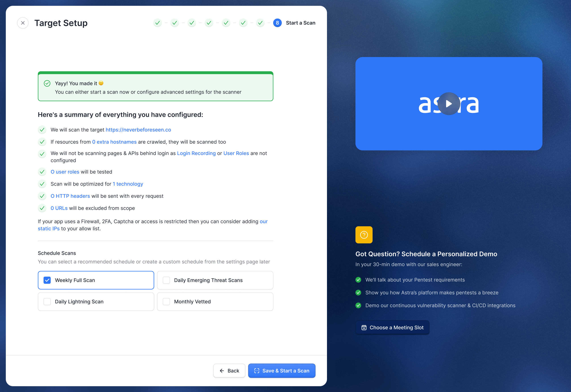Play the Astra intro video
Image resolution: width=571 pixels, height=392 pixels.
(x=449, y=104)
